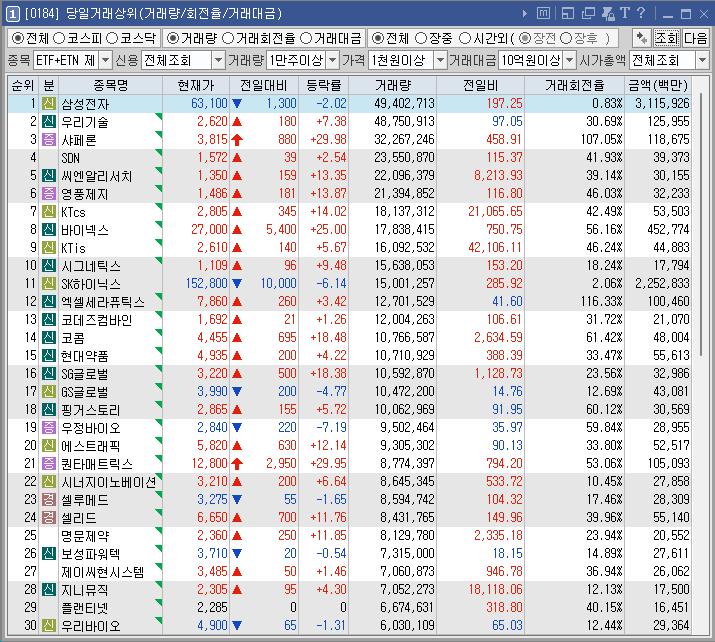The height and width of the screenshot is (642, 715).
Task: Click the window number 1 icon in title bar
Action: click(12, 14)
